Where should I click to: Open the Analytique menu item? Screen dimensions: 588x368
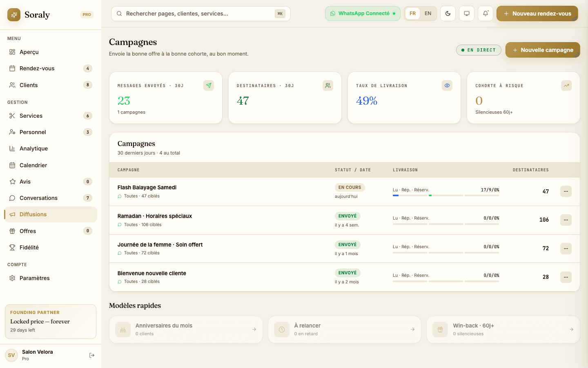[x=33, y=148]
